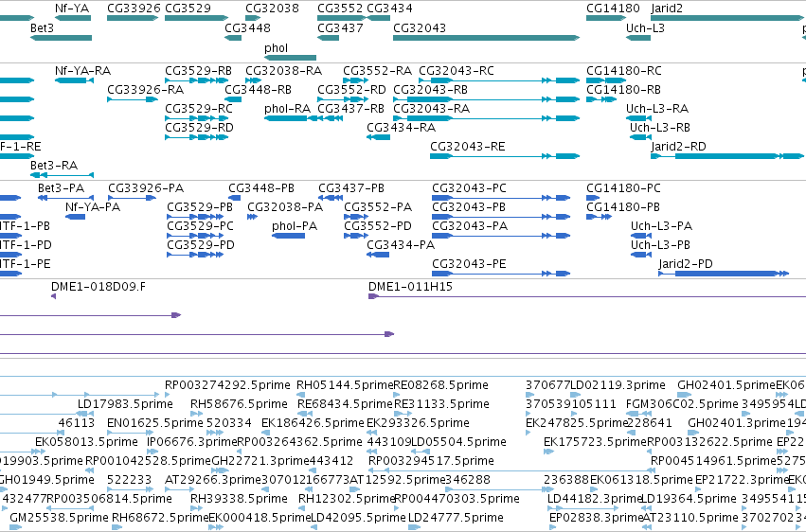The image size is (806, 532).
Task: Open the Jarid2-RD transcript label
Action: [x=678, y=147]
